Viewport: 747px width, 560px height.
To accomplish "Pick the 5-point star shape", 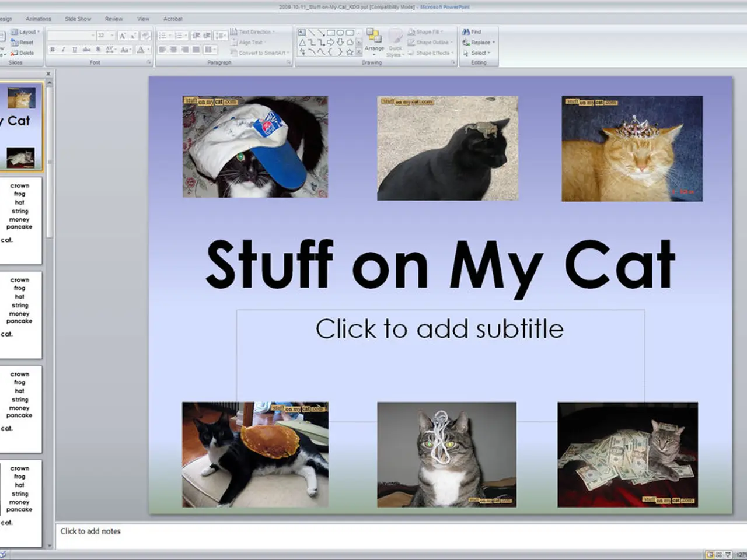I will (350, 52).
